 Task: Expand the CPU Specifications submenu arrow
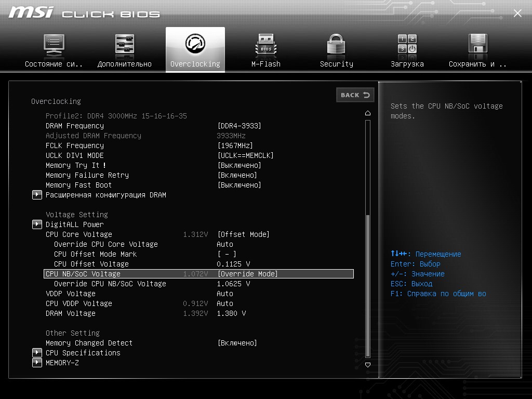pos(37,353)
